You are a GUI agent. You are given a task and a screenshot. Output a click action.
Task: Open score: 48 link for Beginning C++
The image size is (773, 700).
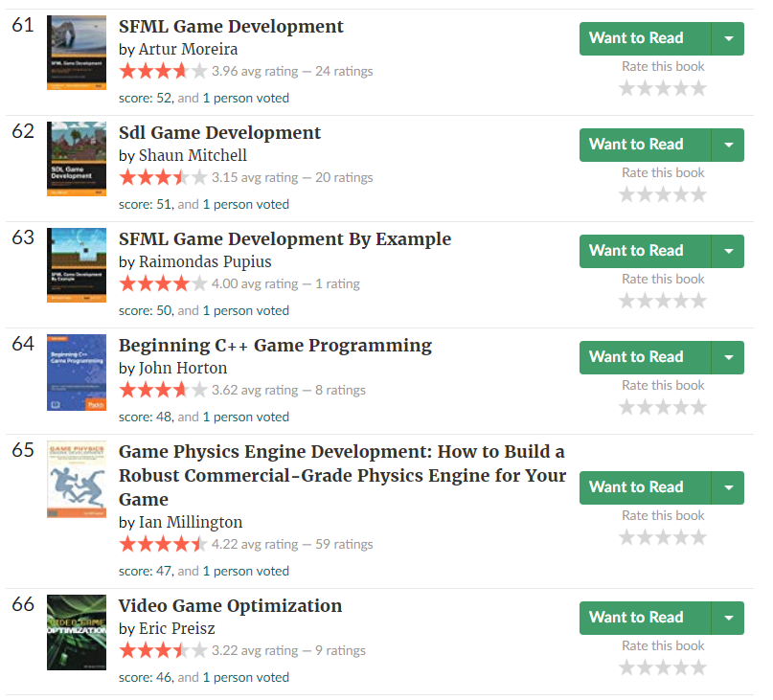[x=146, y=418]
